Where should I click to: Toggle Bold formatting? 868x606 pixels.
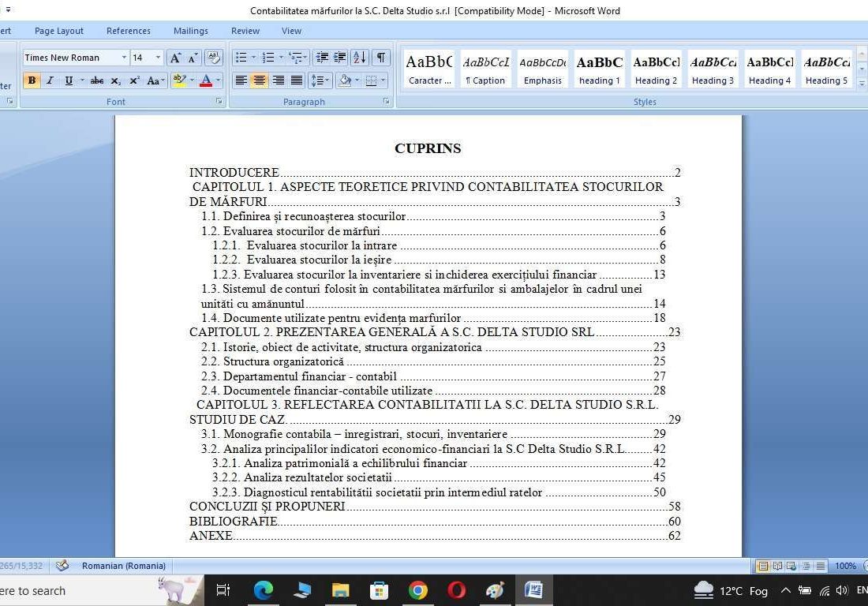point(32,80)
